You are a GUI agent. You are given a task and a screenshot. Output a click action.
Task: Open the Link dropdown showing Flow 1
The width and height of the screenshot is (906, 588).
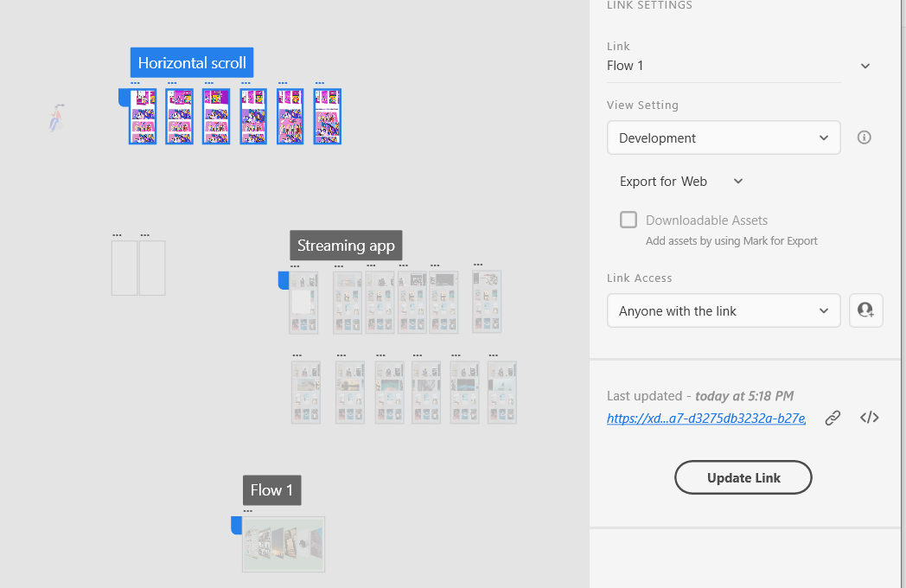click(x=724, y=66)
